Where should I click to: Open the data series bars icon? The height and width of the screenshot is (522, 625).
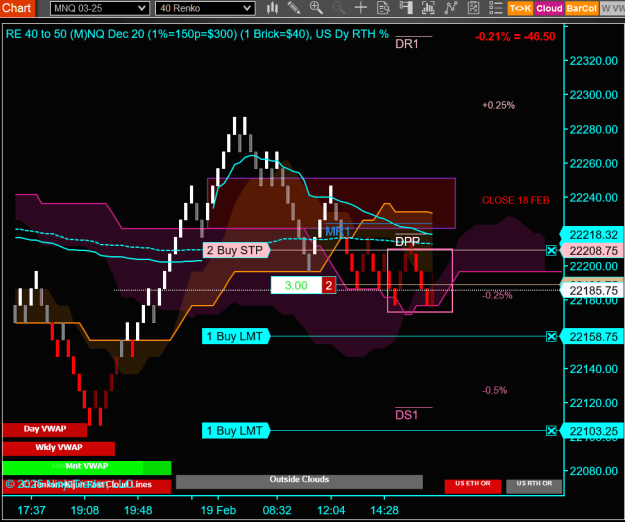coord(428,8)
